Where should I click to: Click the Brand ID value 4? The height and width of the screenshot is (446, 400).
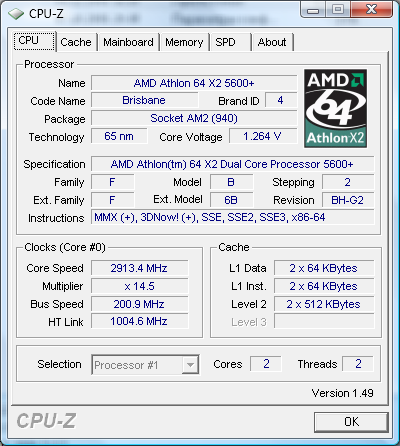281,100
